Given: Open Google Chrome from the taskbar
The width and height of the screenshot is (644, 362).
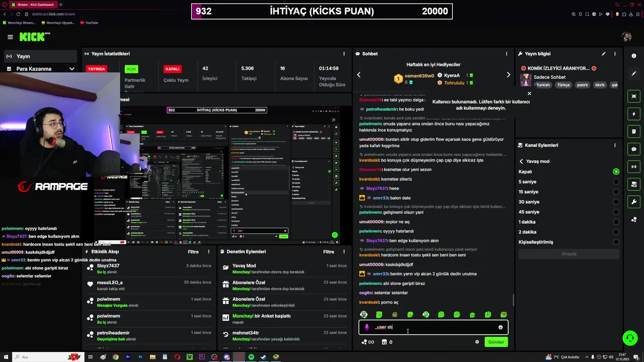Looking at the screenshot, I should pyautogui.click(x=115, y=357).
